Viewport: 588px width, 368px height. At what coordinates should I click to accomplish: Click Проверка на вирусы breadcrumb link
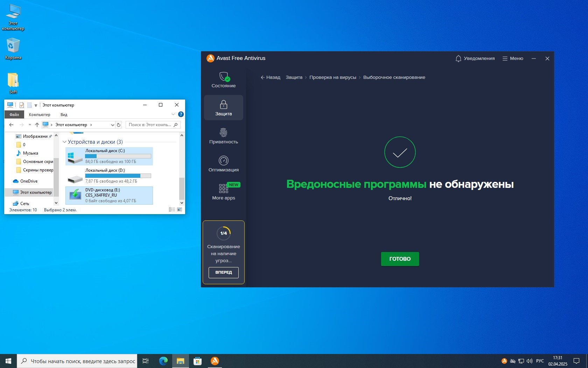(332, 77)
